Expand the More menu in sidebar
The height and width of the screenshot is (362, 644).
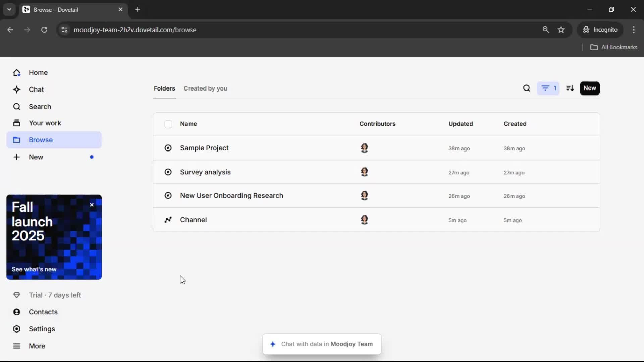37,346
